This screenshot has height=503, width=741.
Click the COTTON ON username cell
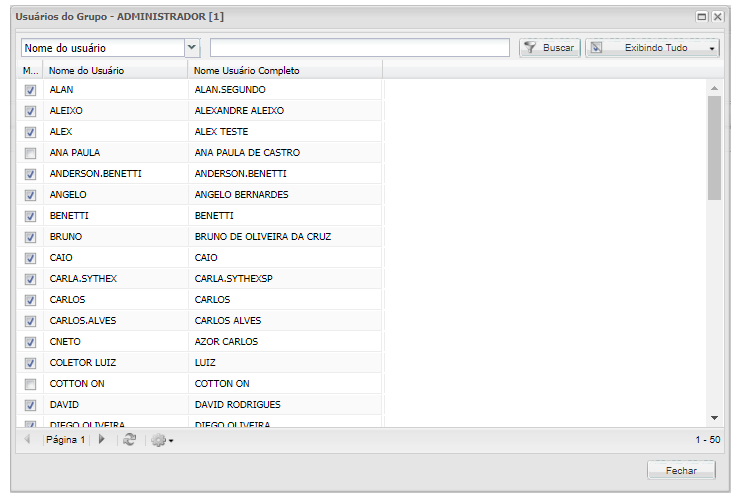116,383
